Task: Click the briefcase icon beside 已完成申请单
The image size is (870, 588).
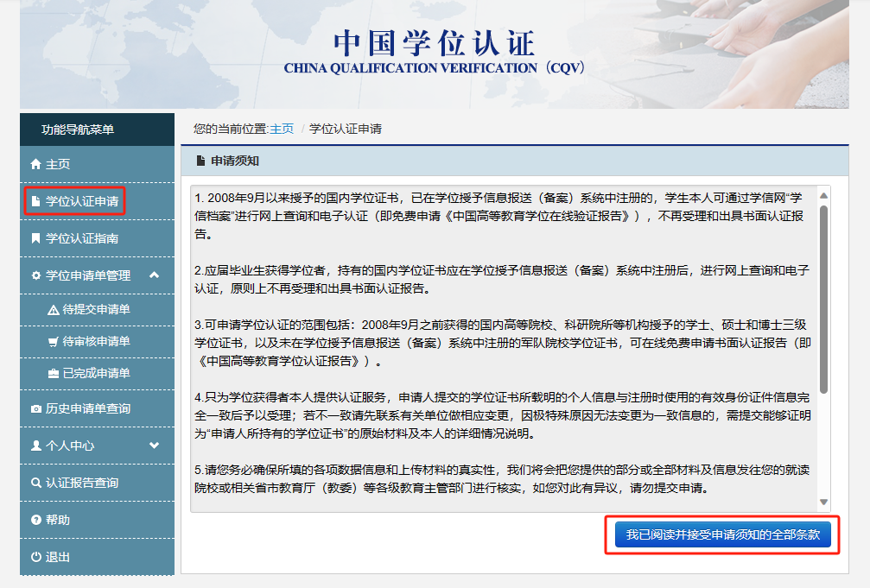Action: coord(54,374)
